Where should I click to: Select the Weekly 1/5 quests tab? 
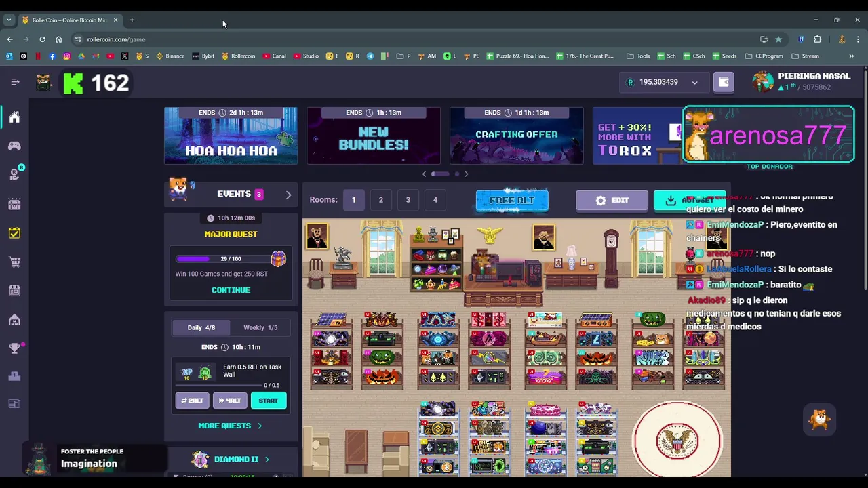(260, 327)
